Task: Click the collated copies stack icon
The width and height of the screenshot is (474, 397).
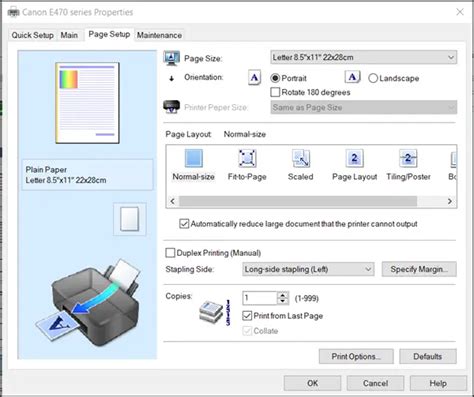Action: [x=211, y=312]
